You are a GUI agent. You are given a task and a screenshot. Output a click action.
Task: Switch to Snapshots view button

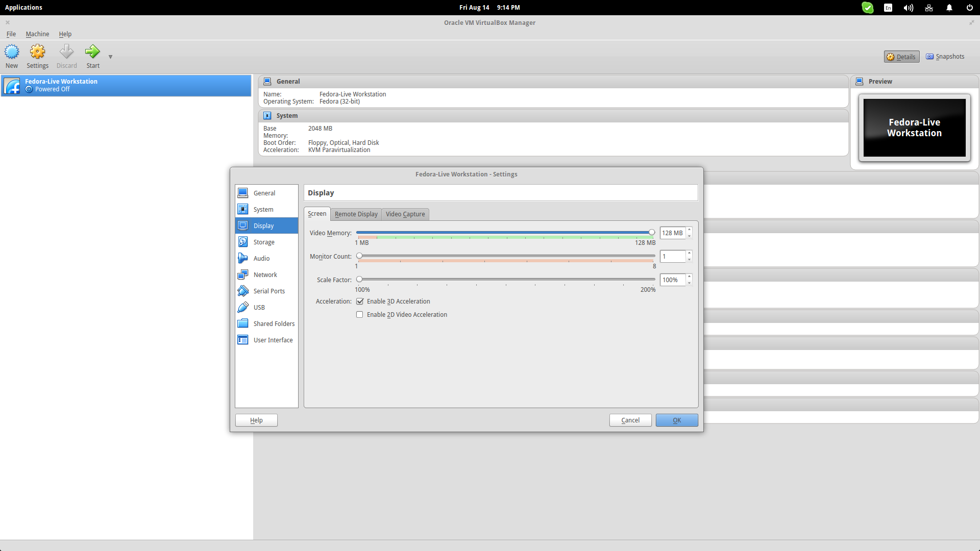pyautogui.click(x=945, y=57)
